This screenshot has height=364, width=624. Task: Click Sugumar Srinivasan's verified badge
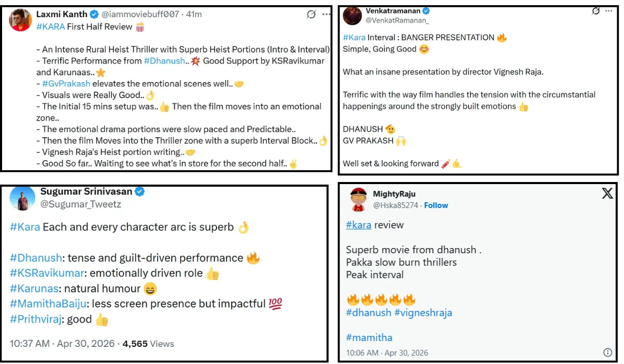coord(139,192)
